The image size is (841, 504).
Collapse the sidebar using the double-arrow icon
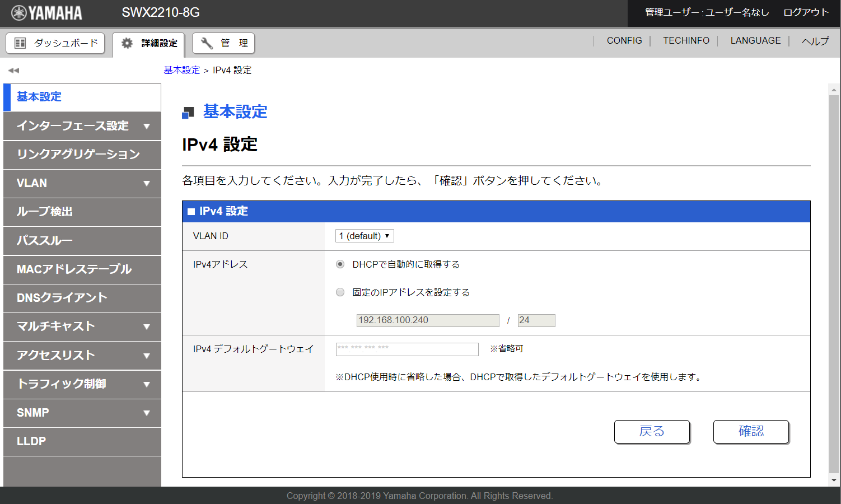13,70
